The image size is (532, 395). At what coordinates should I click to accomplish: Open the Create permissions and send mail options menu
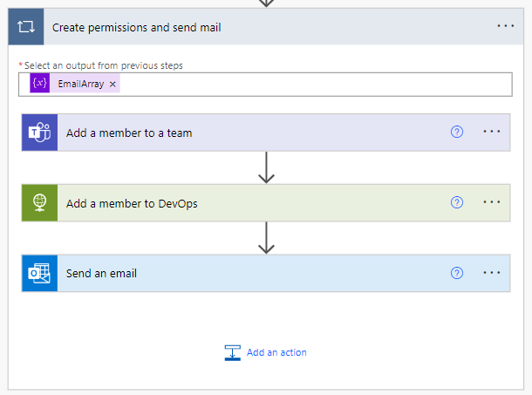click(506, 27)
